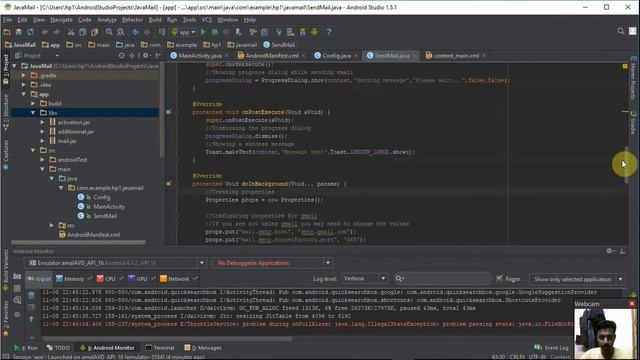Open the VCS menu
The image size is (640, 360).
click(x=207, y=20)
